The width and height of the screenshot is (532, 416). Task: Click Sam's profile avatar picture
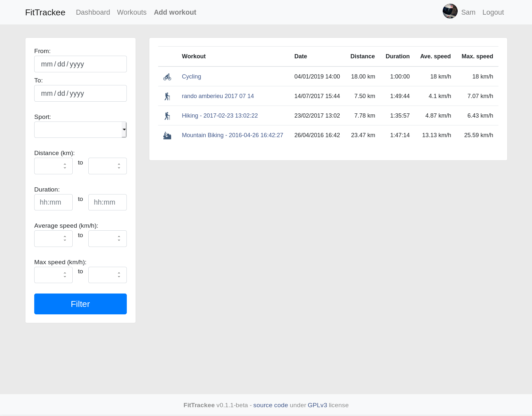[450, 11]
